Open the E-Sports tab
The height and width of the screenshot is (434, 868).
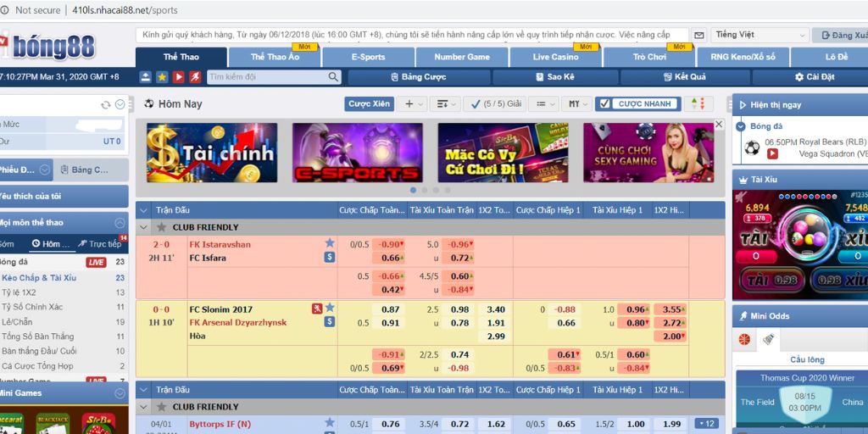point(368,57)
